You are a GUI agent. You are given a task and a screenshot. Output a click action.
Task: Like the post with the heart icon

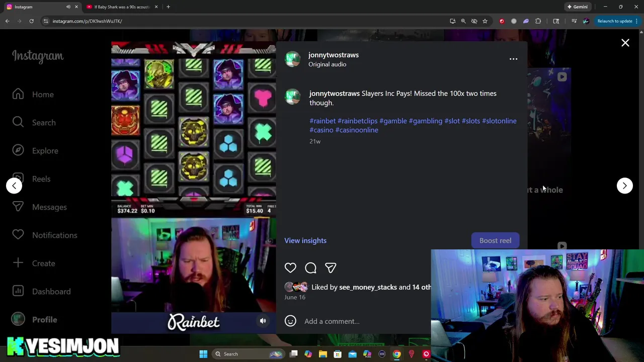pos(290,268)
